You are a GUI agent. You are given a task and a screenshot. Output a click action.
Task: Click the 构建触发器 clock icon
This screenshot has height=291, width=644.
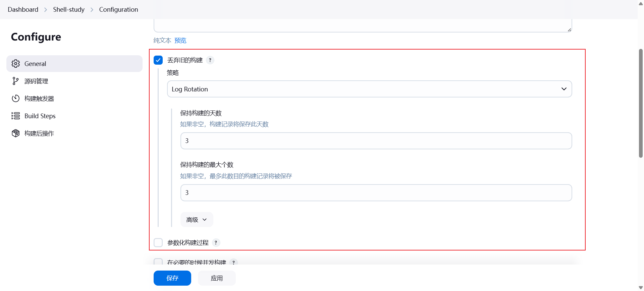pos(15,98)
